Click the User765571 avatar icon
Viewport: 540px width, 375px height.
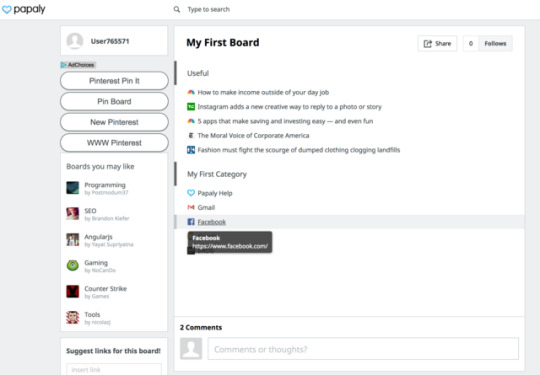pos(75,41)
